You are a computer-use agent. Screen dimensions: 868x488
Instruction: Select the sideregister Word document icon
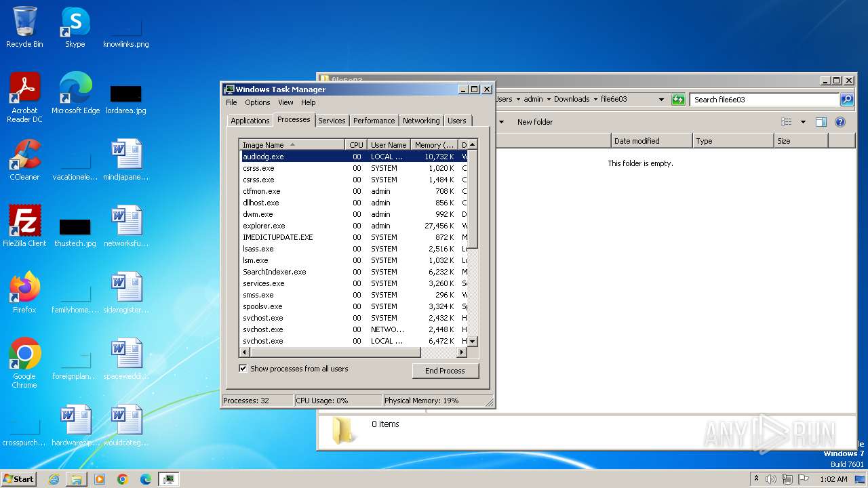click(x=126, y=293)
